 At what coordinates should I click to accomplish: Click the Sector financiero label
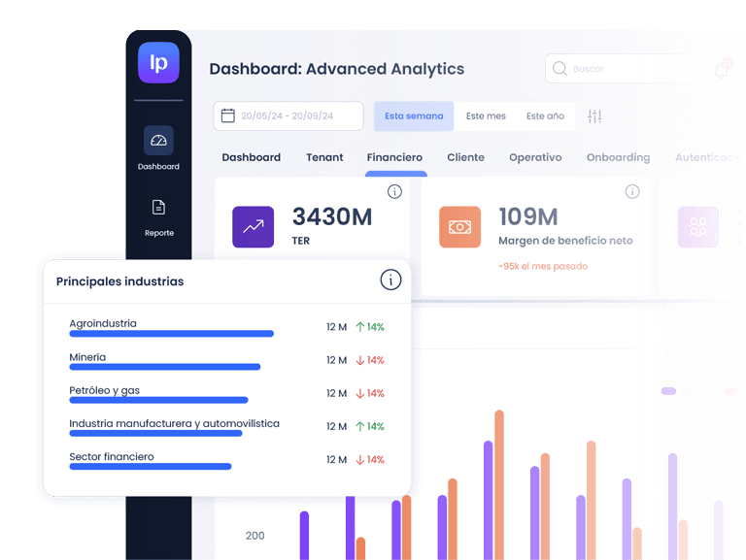coord(112,456)
